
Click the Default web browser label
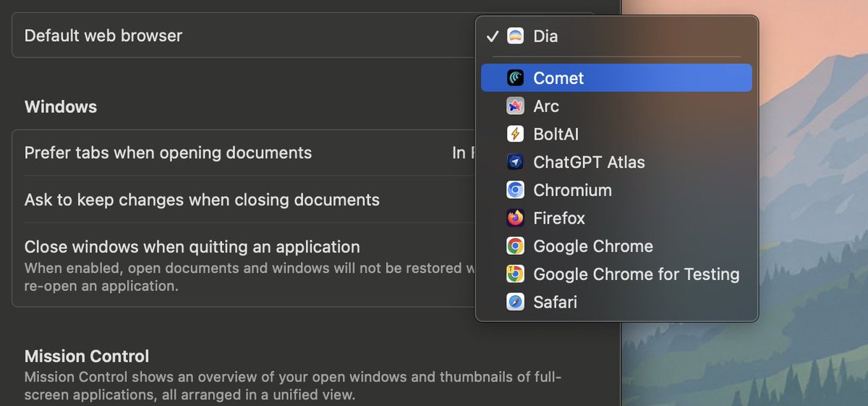click(103, 35)
